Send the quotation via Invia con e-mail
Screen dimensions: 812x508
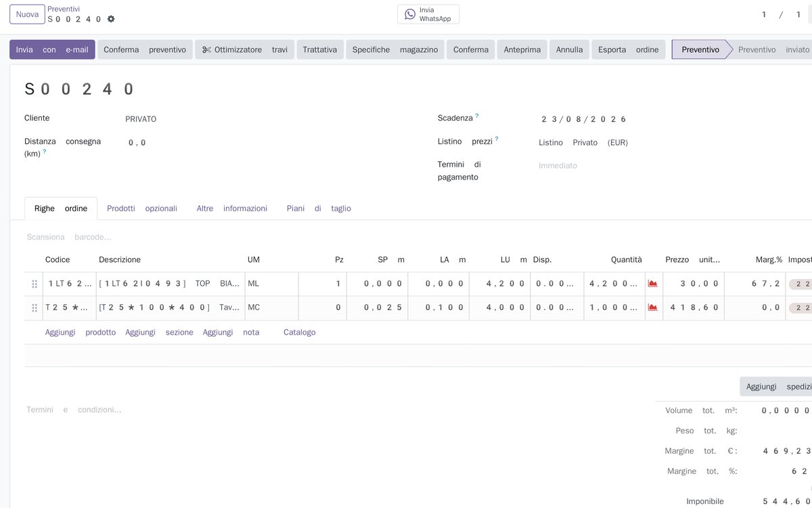(x=52, y=49)
